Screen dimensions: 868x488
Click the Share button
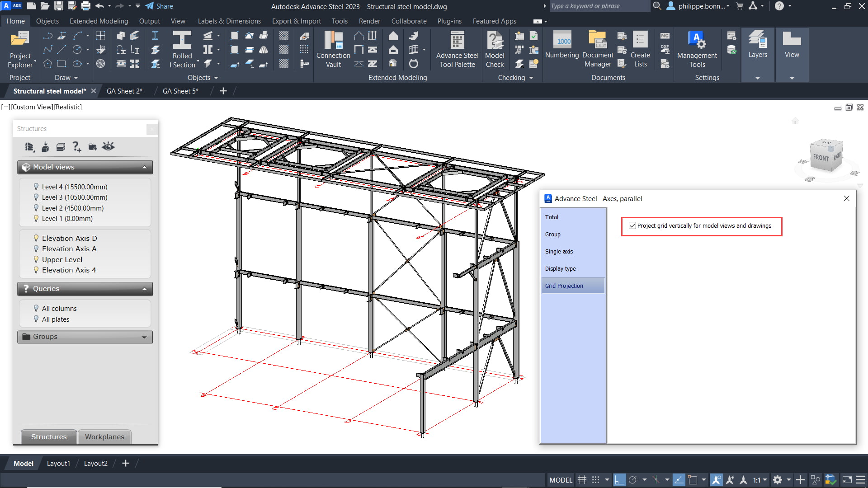[x=159, y=6]
